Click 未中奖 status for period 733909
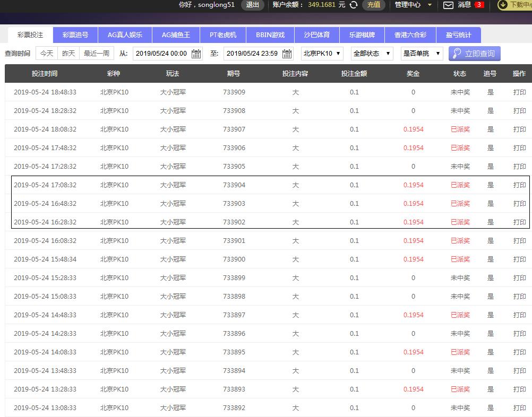Screen dimensions: 532x417 (460, 92)
